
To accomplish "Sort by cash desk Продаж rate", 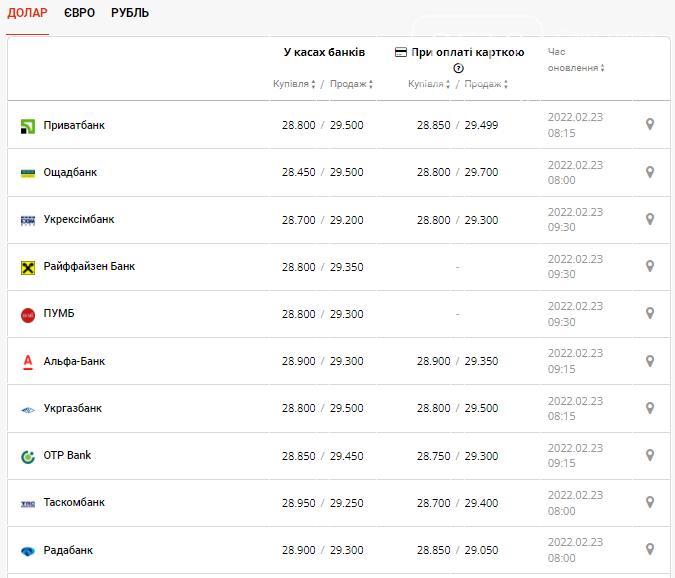I will pyautogui.click(x=351, y=84).
